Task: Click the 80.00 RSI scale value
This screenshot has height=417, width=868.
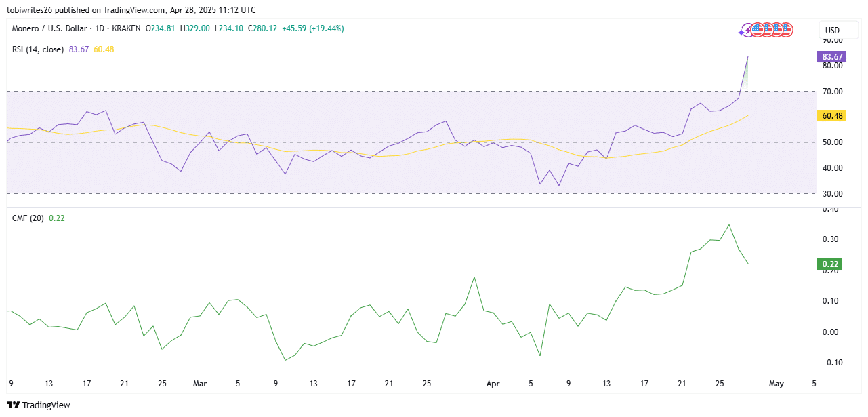Action: tap(831, 66)
